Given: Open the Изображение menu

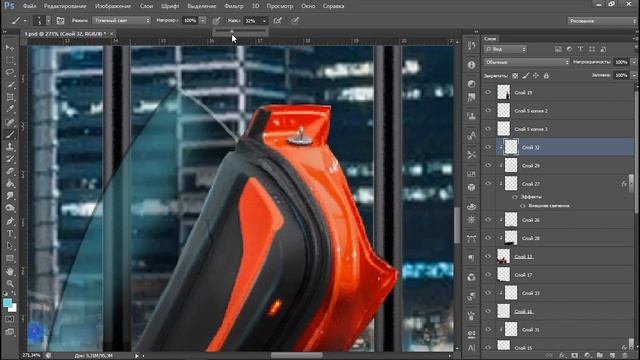Looking at the screenshot, I should [113, 6].
